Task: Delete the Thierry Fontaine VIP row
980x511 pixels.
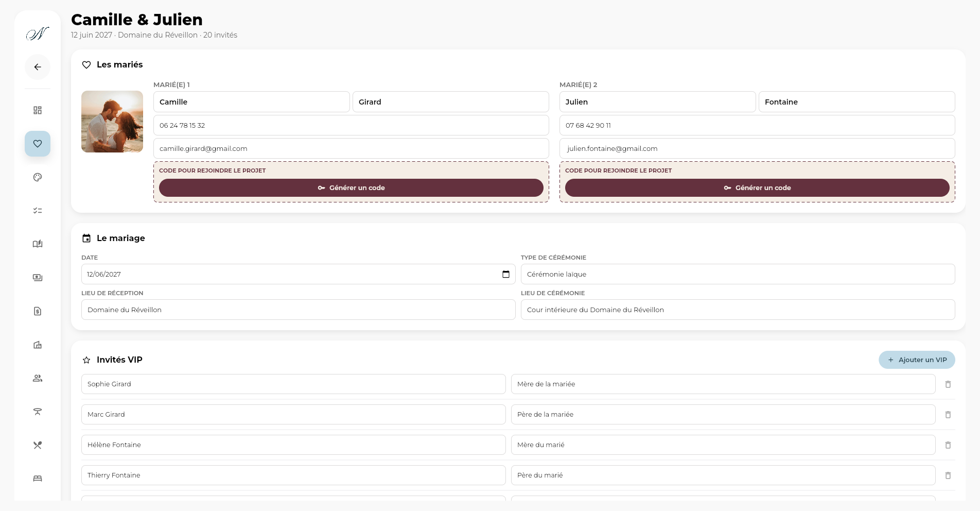Action: (948, 475)
